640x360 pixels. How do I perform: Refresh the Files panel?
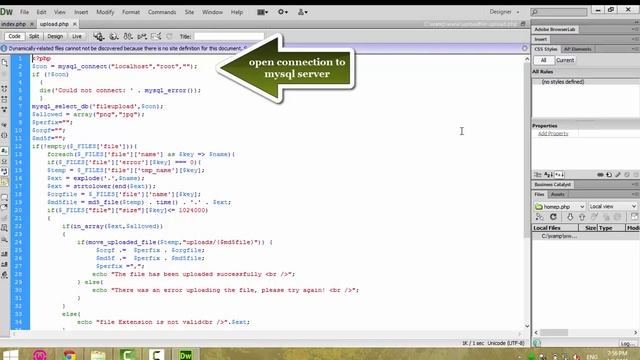click(x=553, y=217)
